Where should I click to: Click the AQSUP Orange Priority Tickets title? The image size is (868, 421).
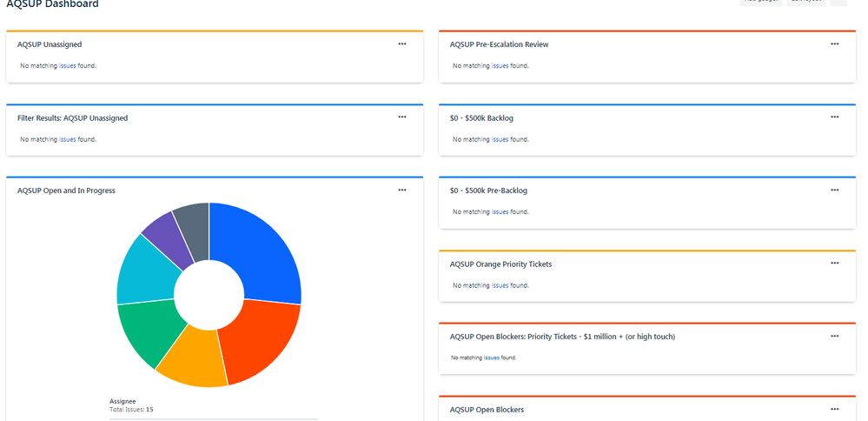click(501, 264)
